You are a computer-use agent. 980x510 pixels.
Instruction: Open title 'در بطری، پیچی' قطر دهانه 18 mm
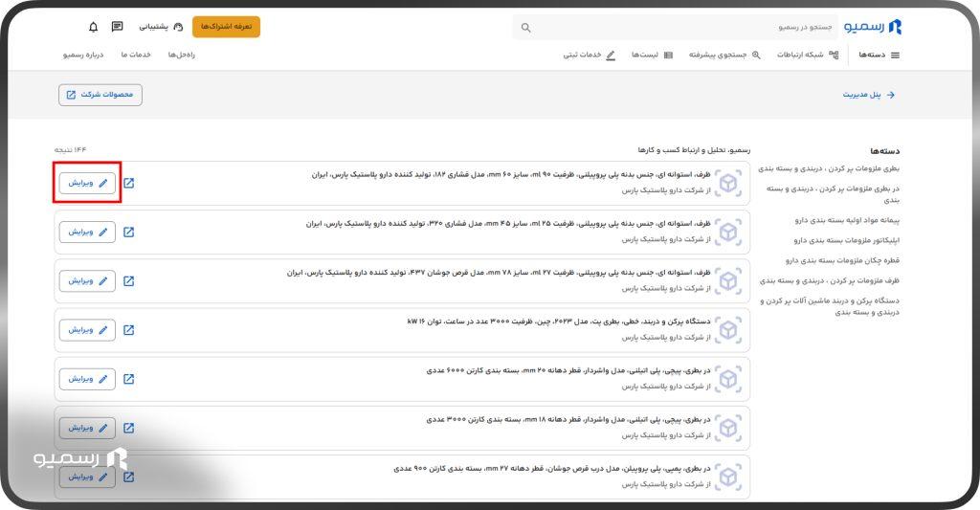point(568,419)
